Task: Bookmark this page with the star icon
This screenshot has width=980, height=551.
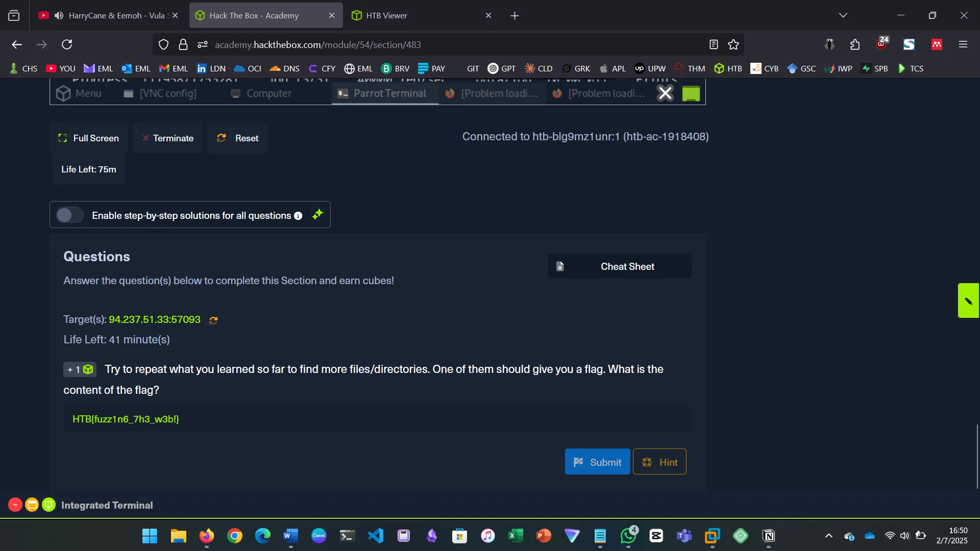Action: [733, 44]
